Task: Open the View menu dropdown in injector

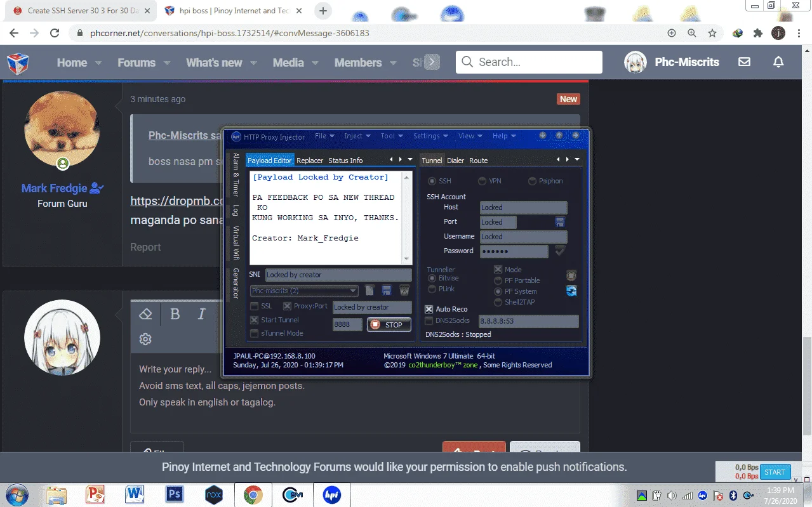Action: [470, 136]
